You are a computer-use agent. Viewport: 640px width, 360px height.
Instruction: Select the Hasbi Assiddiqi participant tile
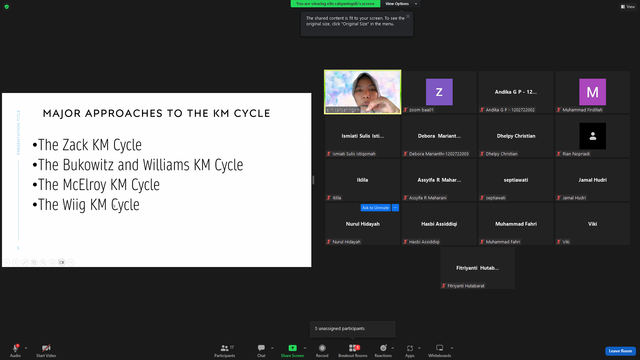439,224
